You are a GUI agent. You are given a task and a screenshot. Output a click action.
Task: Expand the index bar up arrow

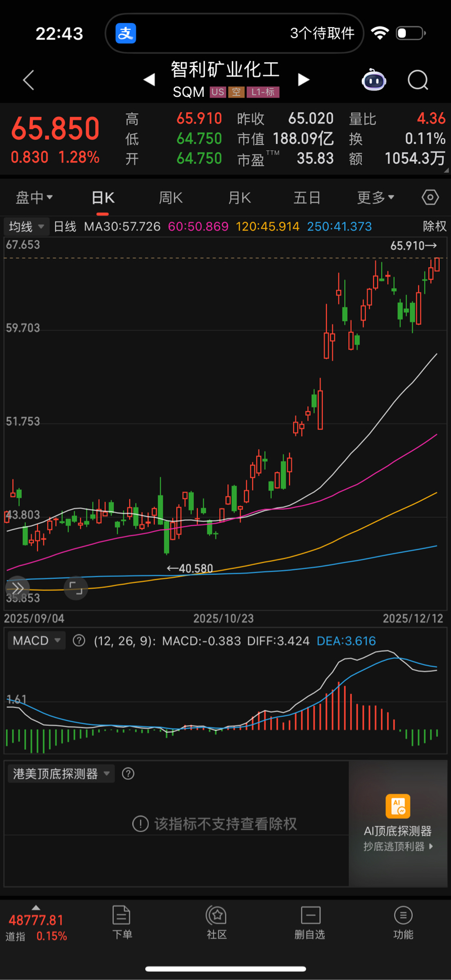pos(36,907)
